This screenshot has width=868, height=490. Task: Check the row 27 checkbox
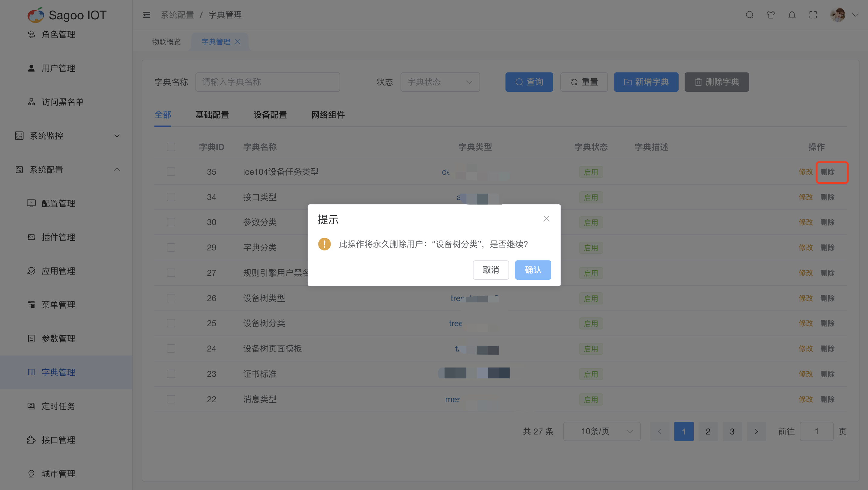[171, 273]
